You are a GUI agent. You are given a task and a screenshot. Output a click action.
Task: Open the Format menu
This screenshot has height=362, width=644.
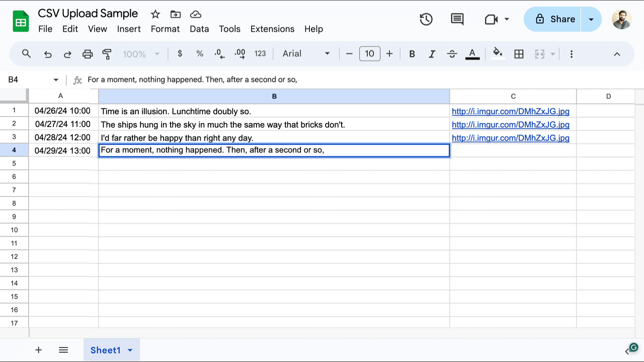(165, 29)
